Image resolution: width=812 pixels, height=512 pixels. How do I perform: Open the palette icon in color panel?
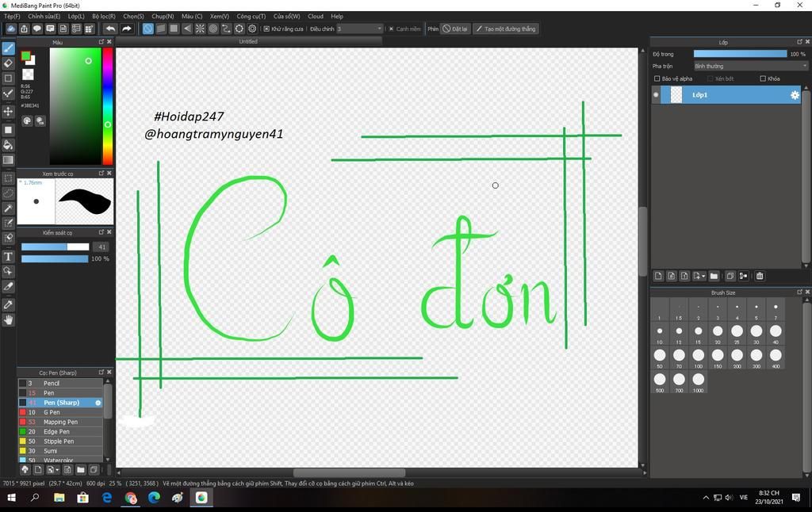pos(27,120)
